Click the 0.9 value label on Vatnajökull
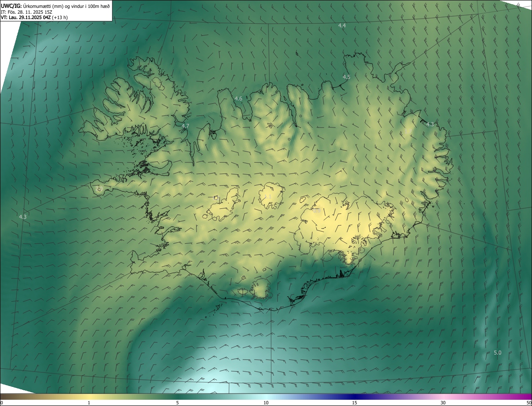 (317, 211)
